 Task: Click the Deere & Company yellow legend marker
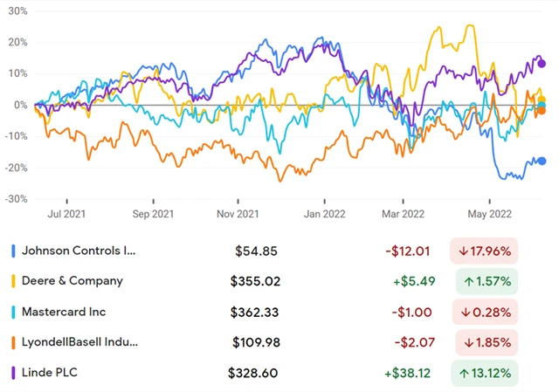[x=13, y=281]
